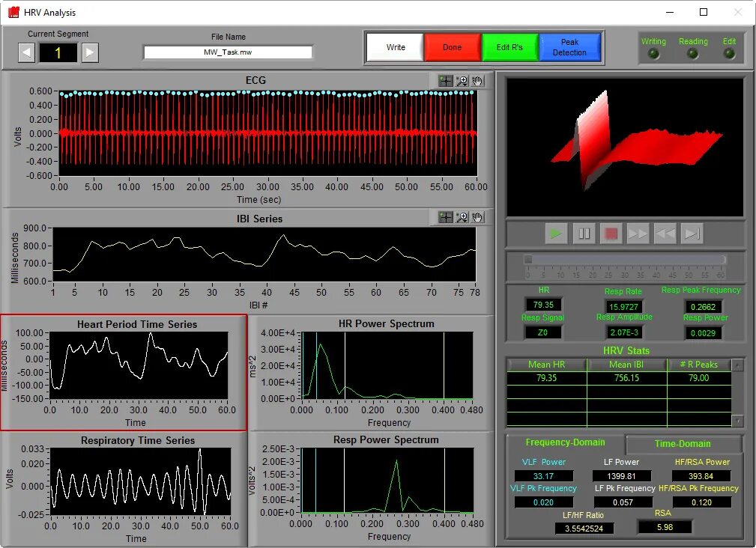Click the File Name field MW_Task.mw
Image resolution: width=756 pixels, height=548 pixels.
click(228, 52)
